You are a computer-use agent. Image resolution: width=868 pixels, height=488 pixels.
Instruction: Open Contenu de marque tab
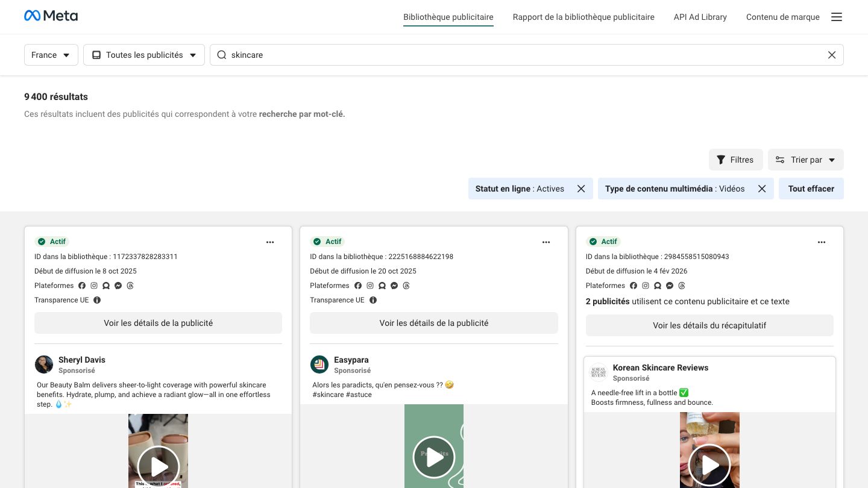[783, 17]
